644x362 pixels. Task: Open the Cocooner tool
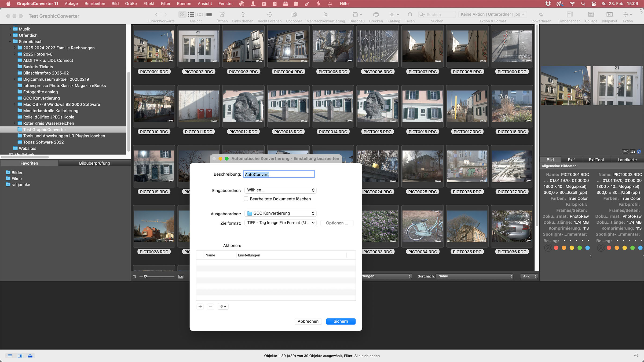(x=294, y=14)
